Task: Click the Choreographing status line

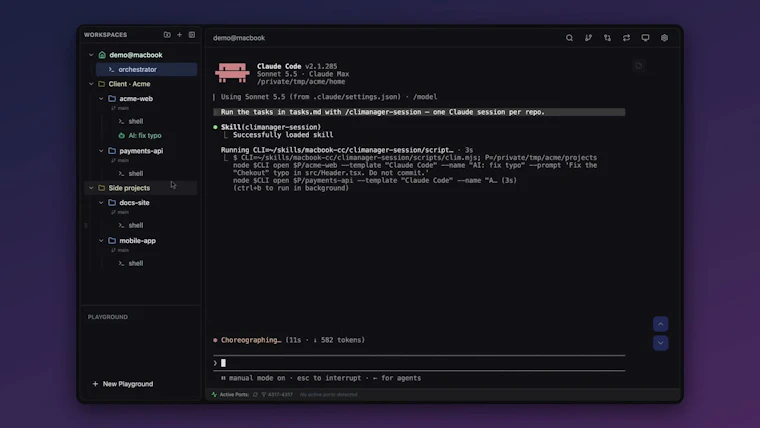Action: pyautogui.click(x=289, y=340)
